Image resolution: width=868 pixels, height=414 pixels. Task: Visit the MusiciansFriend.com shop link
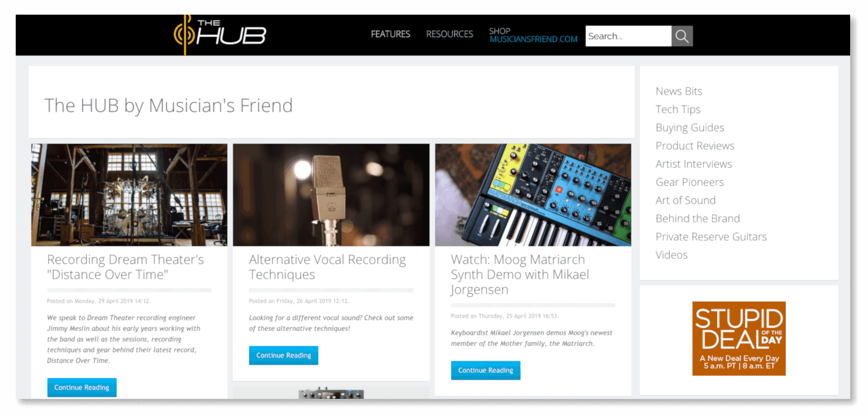533,35
